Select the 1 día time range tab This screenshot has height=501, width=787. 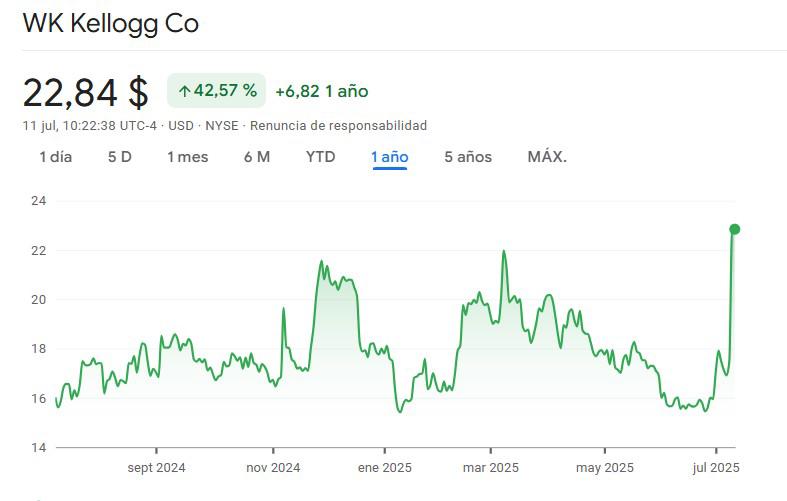[x=56, y=157]
